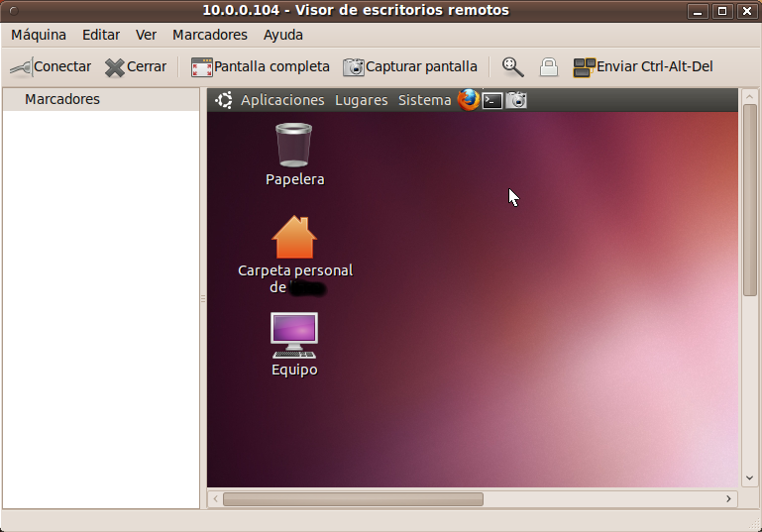Launch Firefox from the remote panel
The width and height of the screenshot is (762, 532).
(468, 100)
